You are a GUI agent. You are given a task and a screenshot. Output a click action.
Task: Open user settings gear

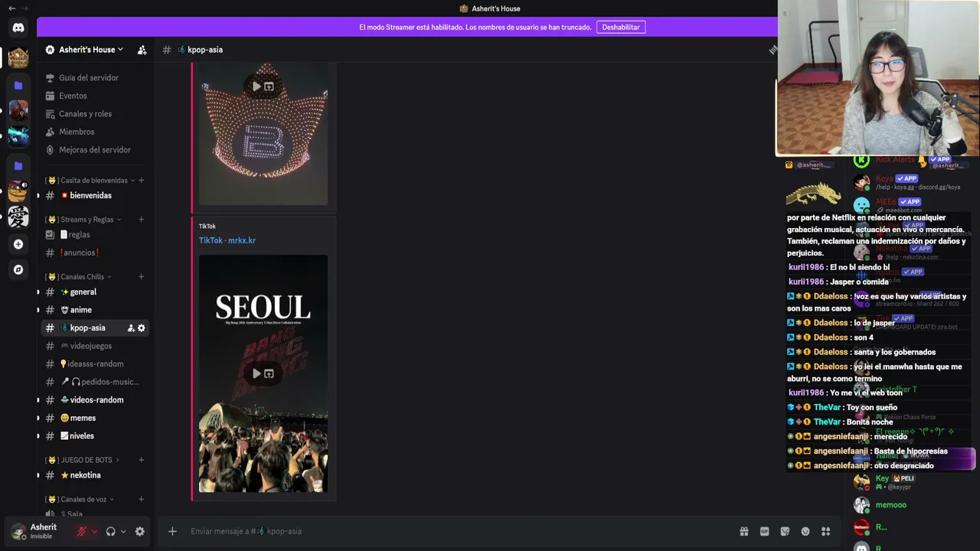click(x=140, y=531)
